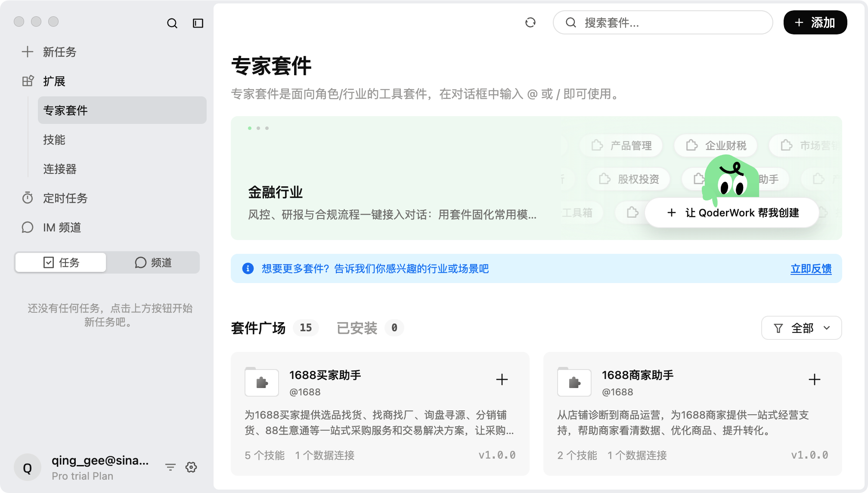Click the 1688商家助手 description text
868x493 pixels.
click(x=683, y=422)
